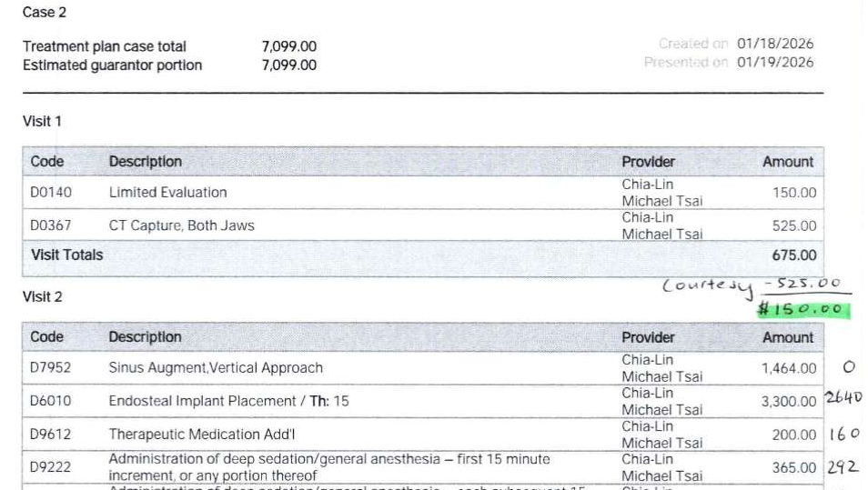
Task: Click Endosteal Implant Placement description
Action: click(x=202, y=401)
